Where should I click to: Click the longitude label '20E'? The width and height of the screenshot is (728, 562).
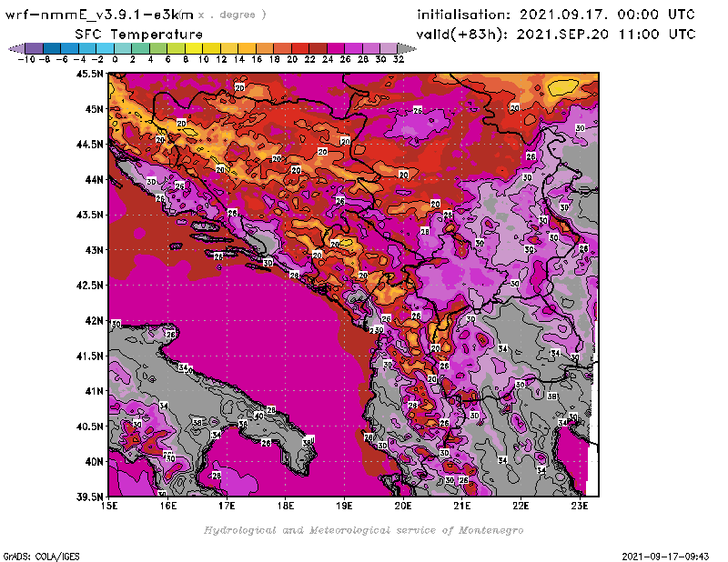pos(403,506)
